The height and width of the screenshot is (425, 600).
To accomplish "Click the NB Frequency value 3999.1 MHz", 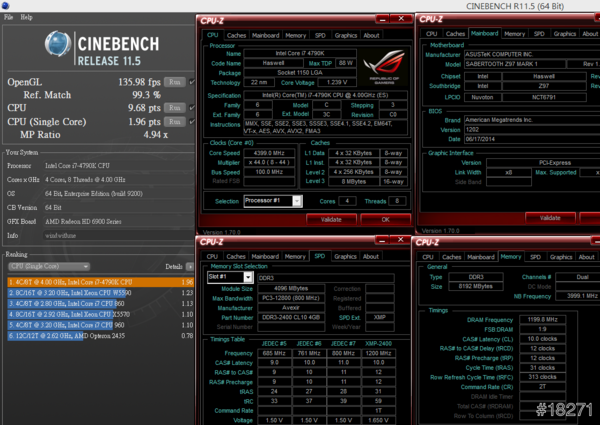I will tap(578, 296).
